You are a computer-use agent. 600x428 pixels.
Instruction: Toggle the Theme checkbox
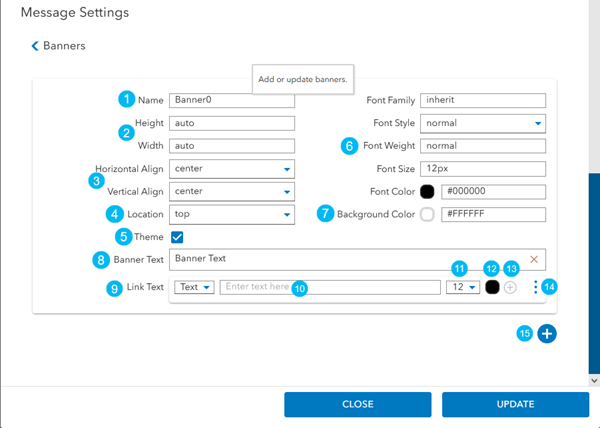(177, 237)
